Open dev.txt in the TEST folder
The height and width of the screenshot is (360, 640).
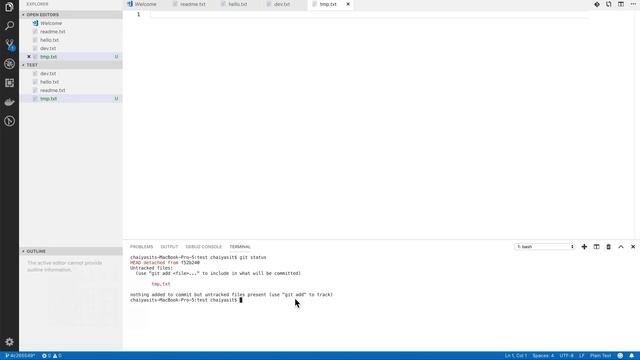(71, 73)
